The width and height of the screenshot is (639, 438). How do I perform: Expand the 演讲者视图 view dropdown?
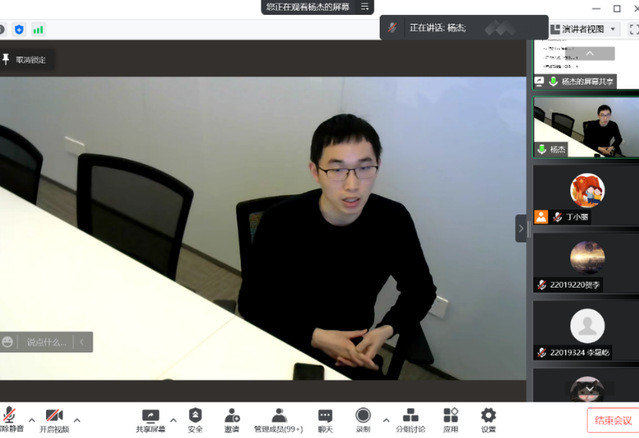pos(612,29)
